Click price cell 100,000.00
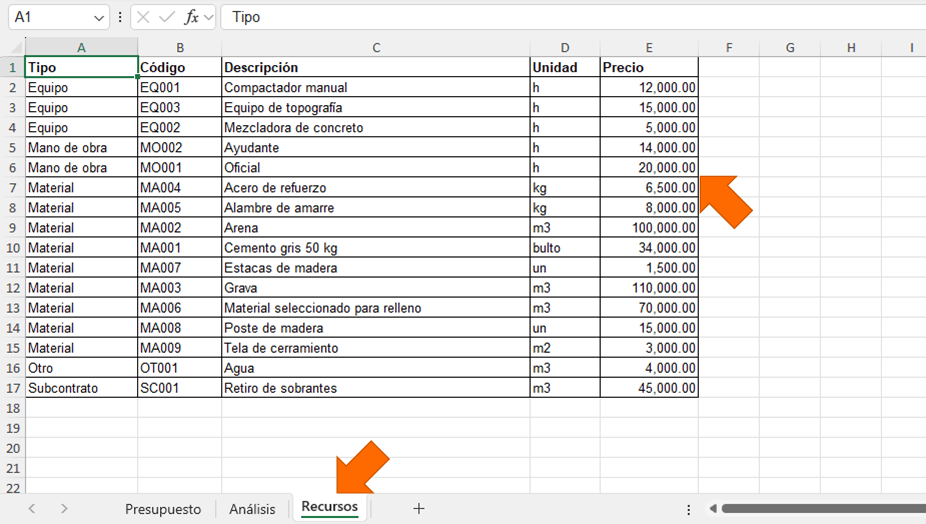 pyautogui.click(x=649, y=228)
